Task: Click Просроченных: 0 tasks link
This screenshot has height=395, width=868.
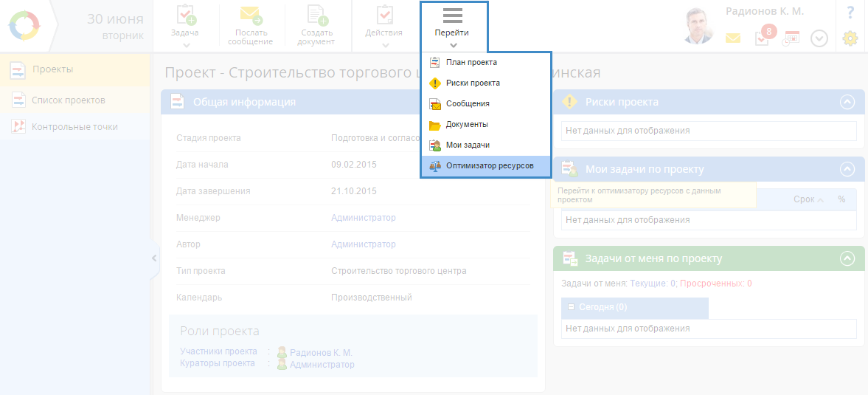Action: pyautogui.click(x=716, y=283)
